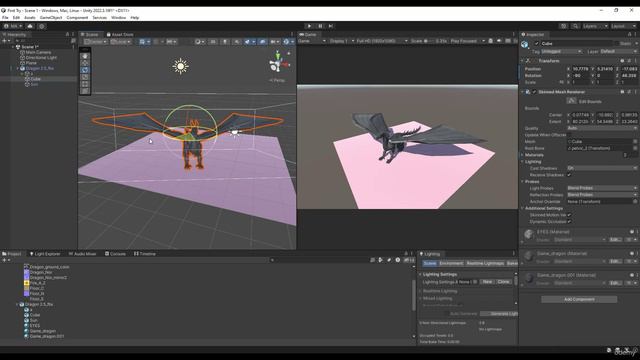The height and width of the screenshot is (360, 640).
Task: Select the Rotate tool in scene toolbar
Action: point(85,70)
